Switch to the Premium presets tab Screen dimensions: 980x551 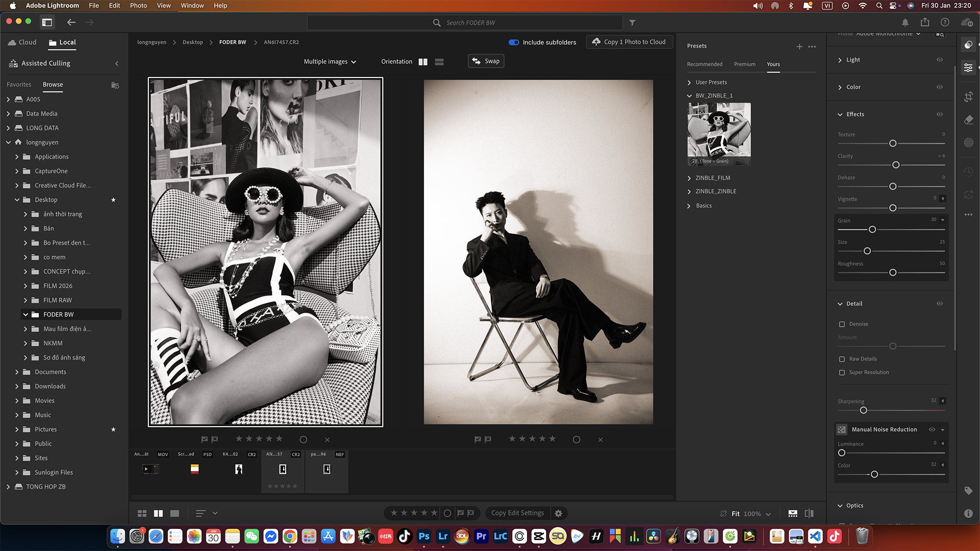[x=745, y=64]
